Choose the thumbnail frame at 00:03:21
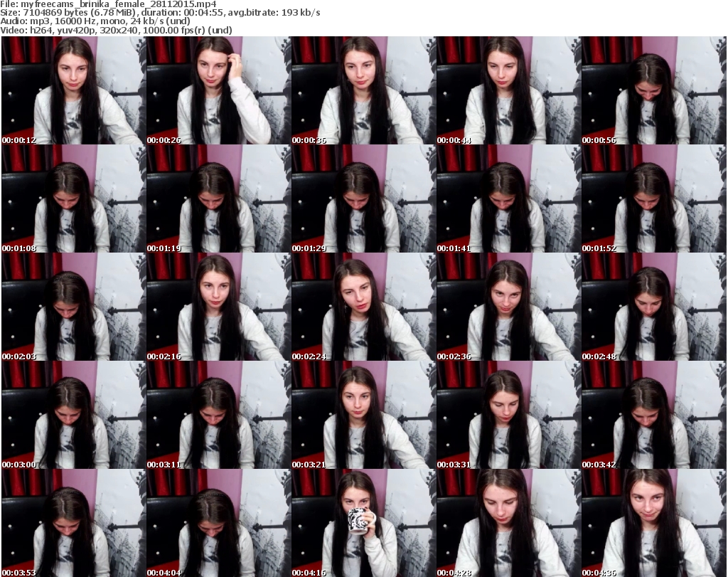This screenshot has width=728, height=577. (x=363, y=415)
